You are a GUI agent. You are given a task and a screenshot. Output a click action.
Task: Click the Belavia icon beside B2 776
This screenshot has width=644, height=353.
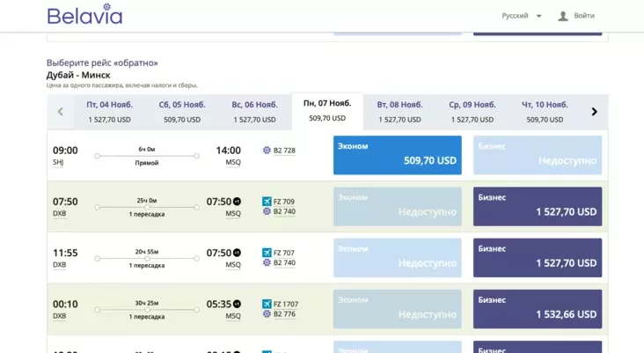pos(267,314)
